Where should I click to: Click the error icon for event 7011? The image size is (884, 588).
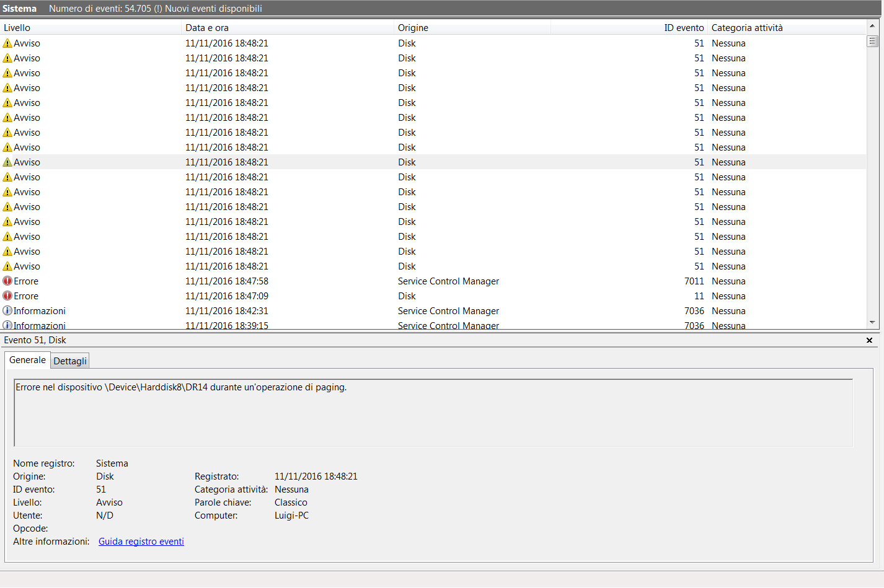(x=7, y=281)
